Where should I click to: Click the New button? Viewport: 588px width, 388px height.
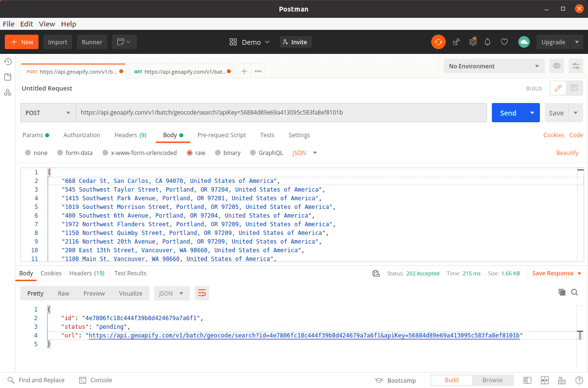pyautogui.click(x=22, y=42)
